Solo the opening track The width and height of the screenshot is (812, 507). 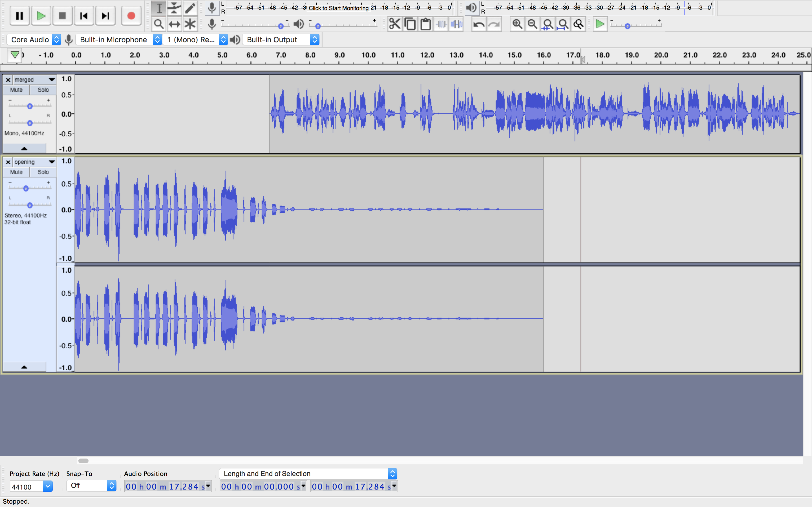(x=43, y=172)
